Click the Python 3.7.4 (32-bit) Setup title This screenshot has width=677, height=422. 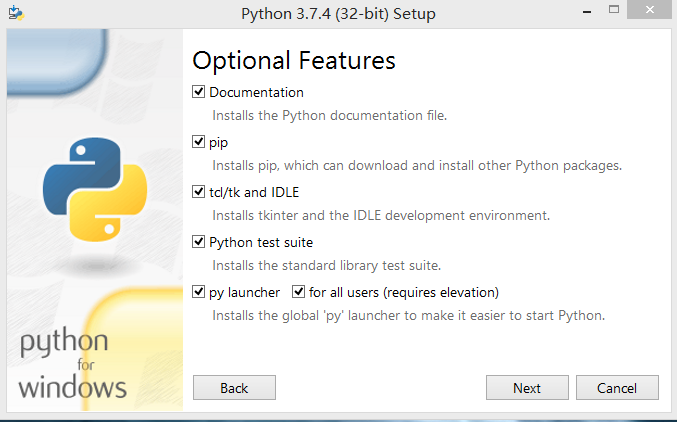[x=338, y=14]
